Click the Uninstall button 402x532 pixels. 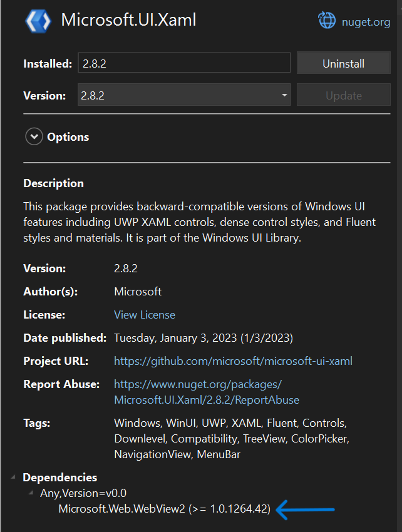click(x=343, y=62)
